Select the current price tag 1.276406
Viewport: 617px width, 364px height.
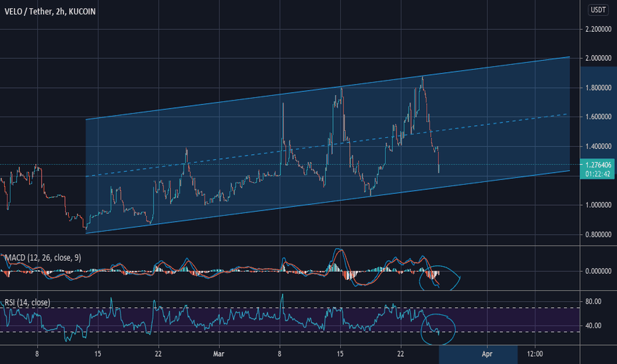(x=598, y=165)
